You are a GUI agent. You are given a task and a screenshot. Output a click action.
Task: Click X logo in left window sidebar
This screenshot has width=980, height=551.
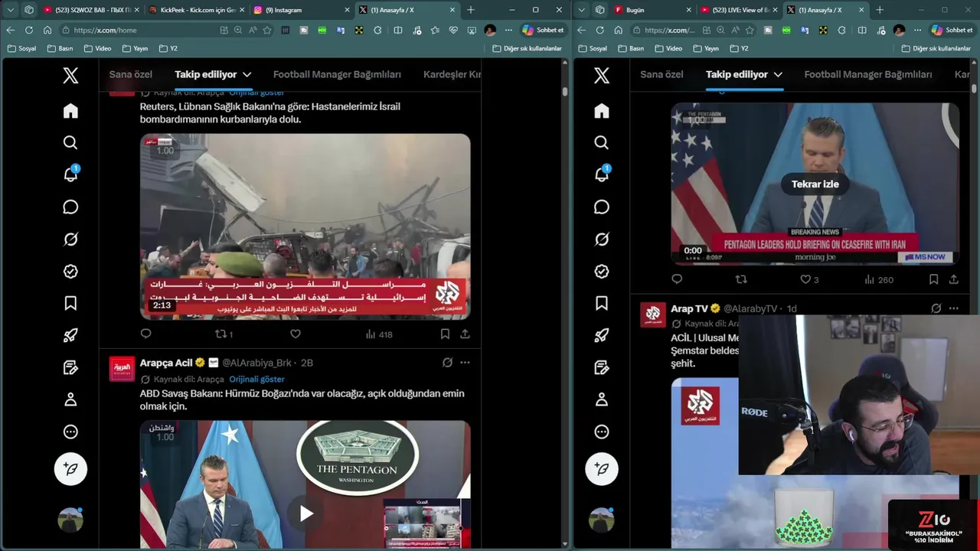pos(70,75)
